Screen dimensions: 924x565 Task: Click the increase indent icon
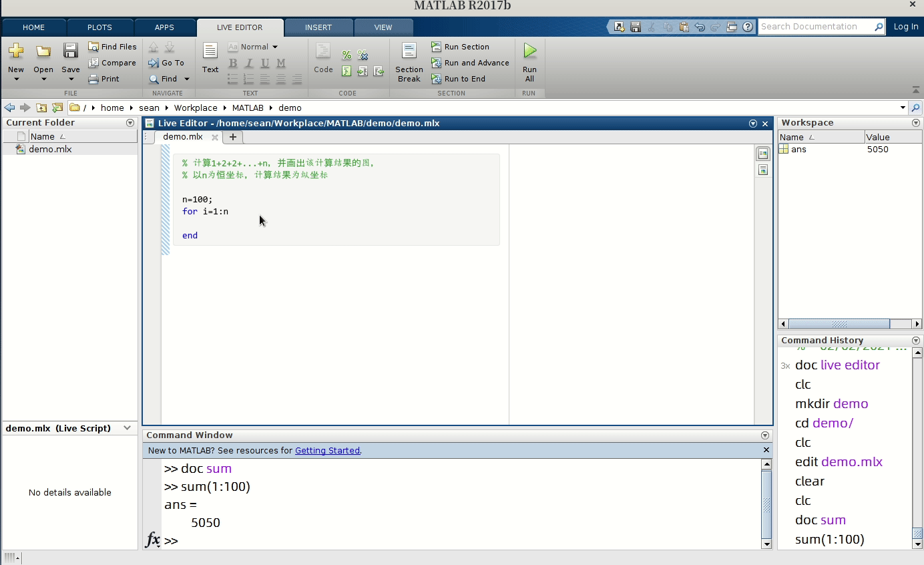(363, 71)
